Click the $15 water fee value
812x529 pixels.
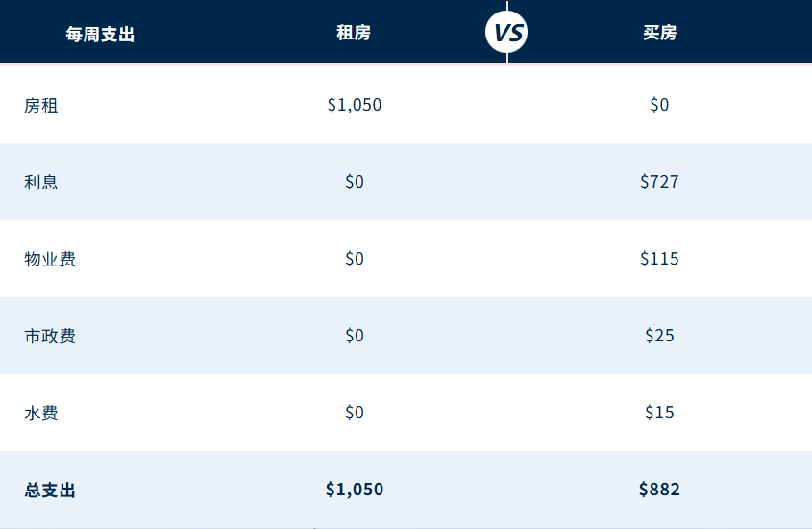tap(659, 413)
